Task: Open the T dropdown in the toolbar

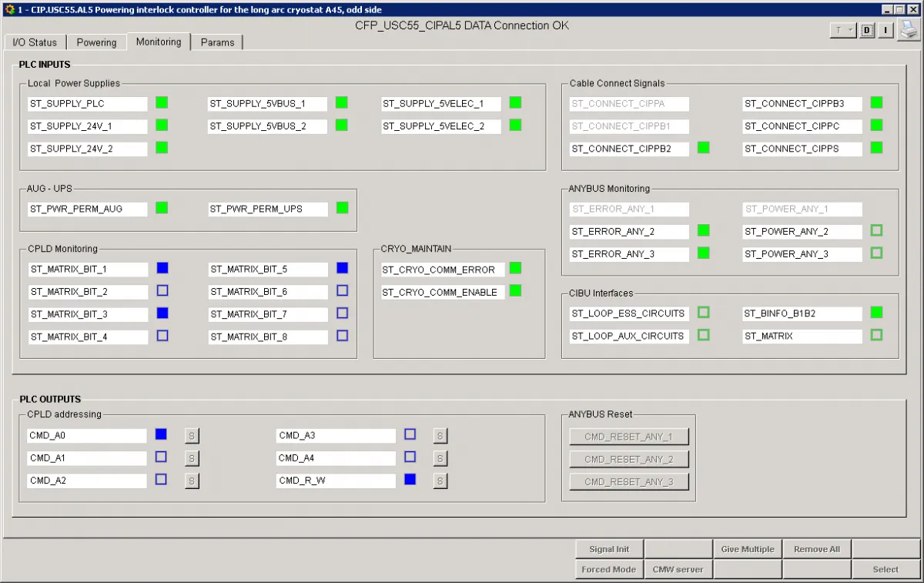Action: click(842, 30)
